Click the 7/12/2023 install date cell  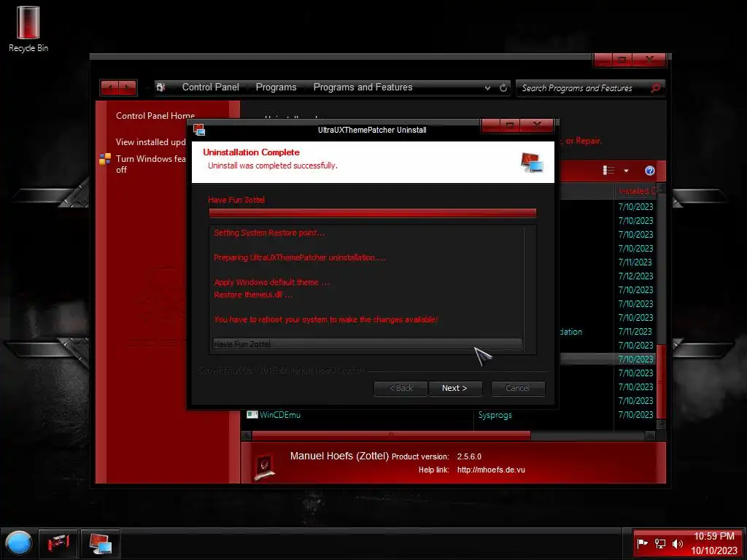(x=635, y=276)
